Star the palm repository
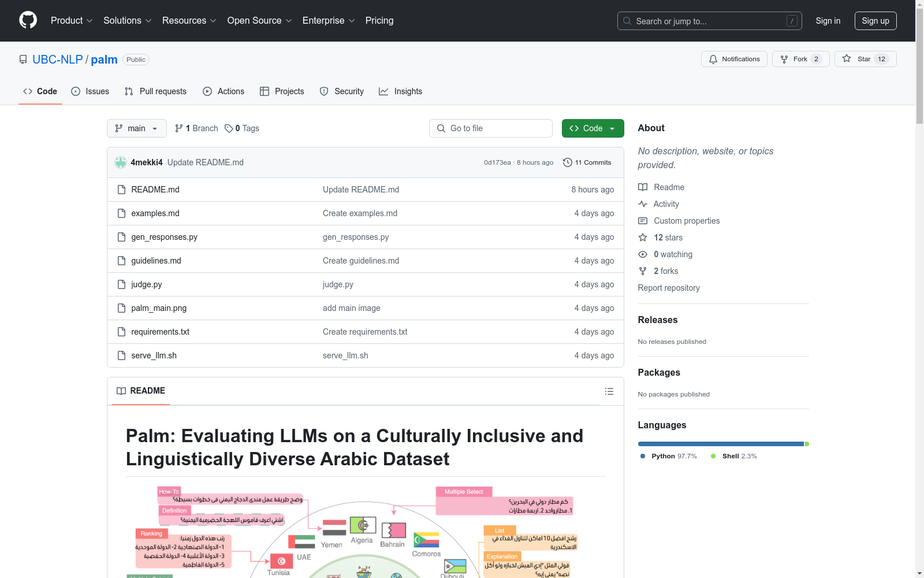Screen dimensions: 924x578 865,59
